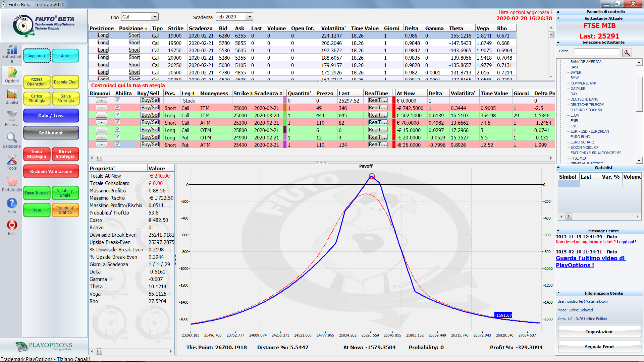Open the Guarda l'ultimo video di PlayOptions link

coord(591,262)
